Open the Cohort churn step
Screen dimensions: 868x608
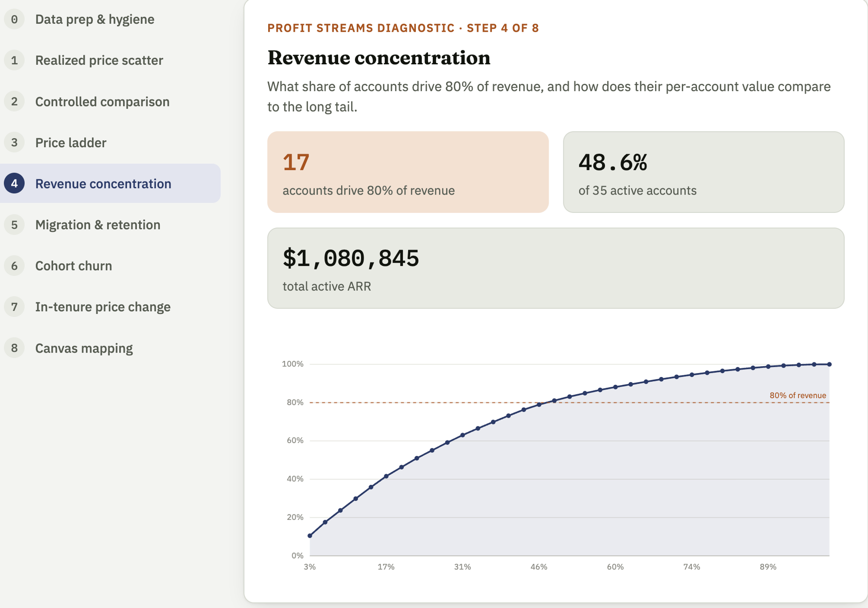click(73, 265)
